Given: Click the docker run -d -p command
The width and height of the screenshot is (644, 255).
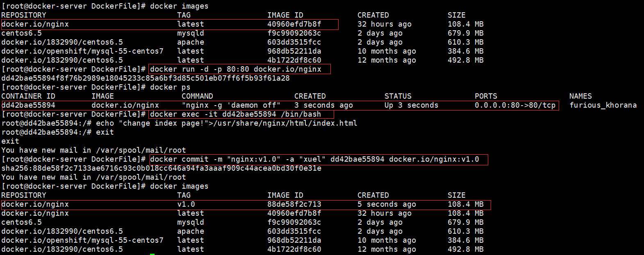Looking at the screenshot, I should click(235, 69).
